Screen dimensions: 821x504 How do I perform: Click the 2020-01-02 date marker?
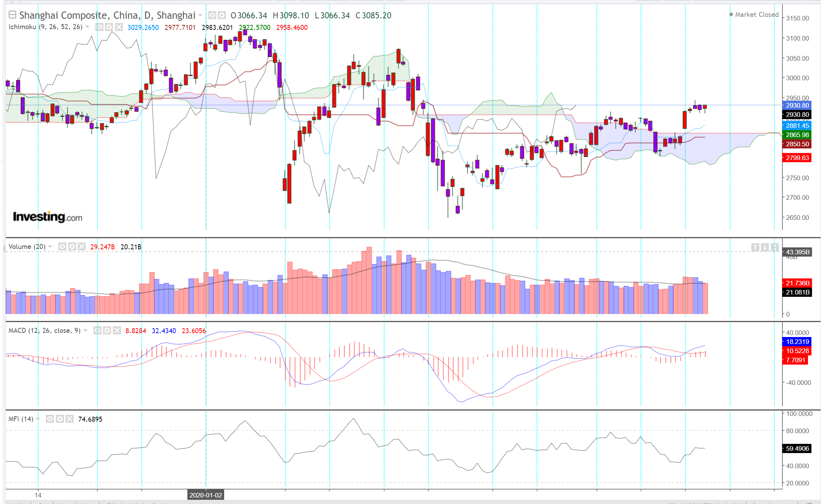[x=206, y=495]
